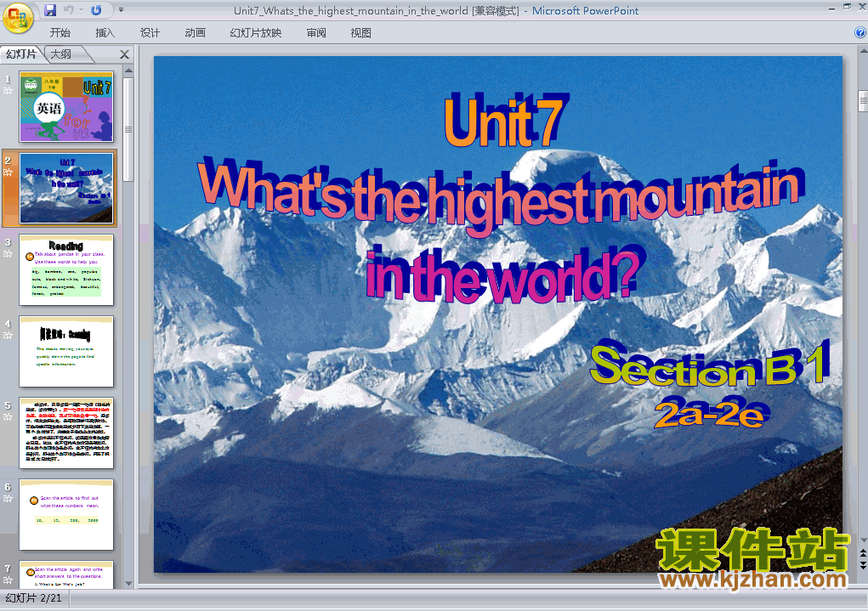Undo the last action
The image size is (868, 611).
(x=69, y=10)
